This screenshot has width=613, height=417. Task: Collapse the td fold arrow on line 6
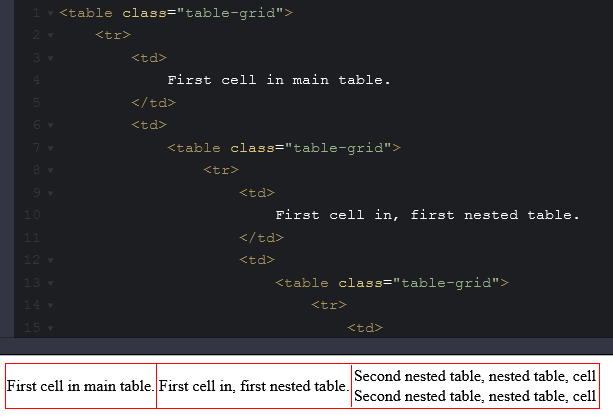(x=50, y=125)
